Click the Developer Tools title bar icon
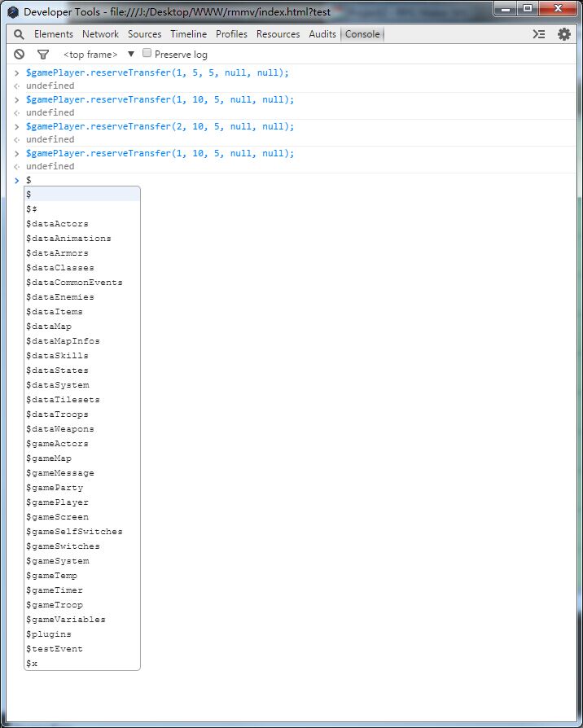Viewport: 583px width, 728px height. click(13, 11)
